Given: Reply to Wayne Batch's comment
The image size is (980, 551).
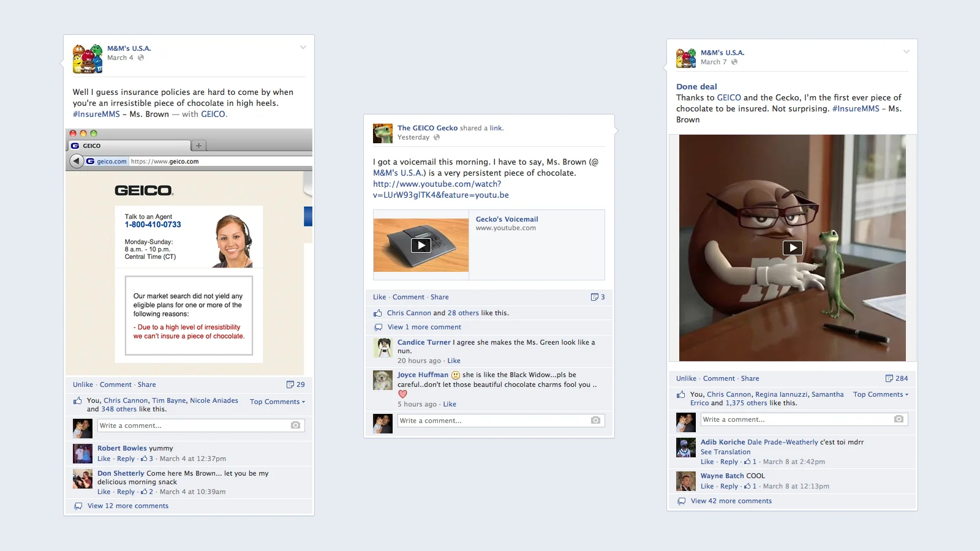Looking at the screenshot, I should click(729, 486).
